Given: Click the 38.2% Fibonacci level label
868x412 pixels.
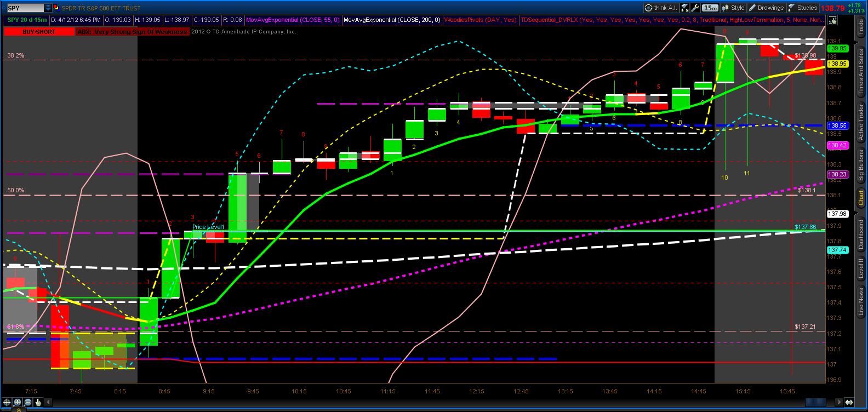Looking at the screenshot, I should [x=15, y=56].
